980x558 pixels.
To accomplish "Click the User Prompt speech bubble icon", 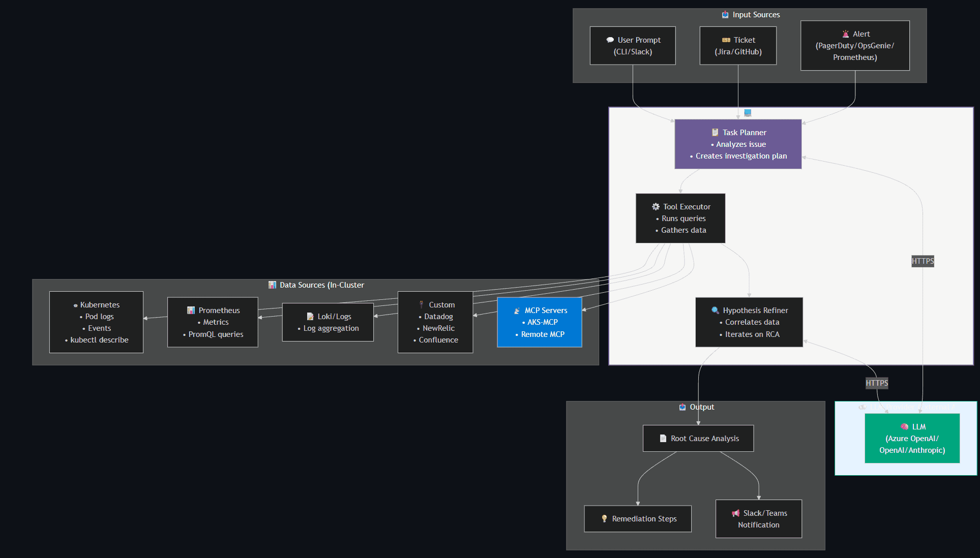I will click(610, 40).
